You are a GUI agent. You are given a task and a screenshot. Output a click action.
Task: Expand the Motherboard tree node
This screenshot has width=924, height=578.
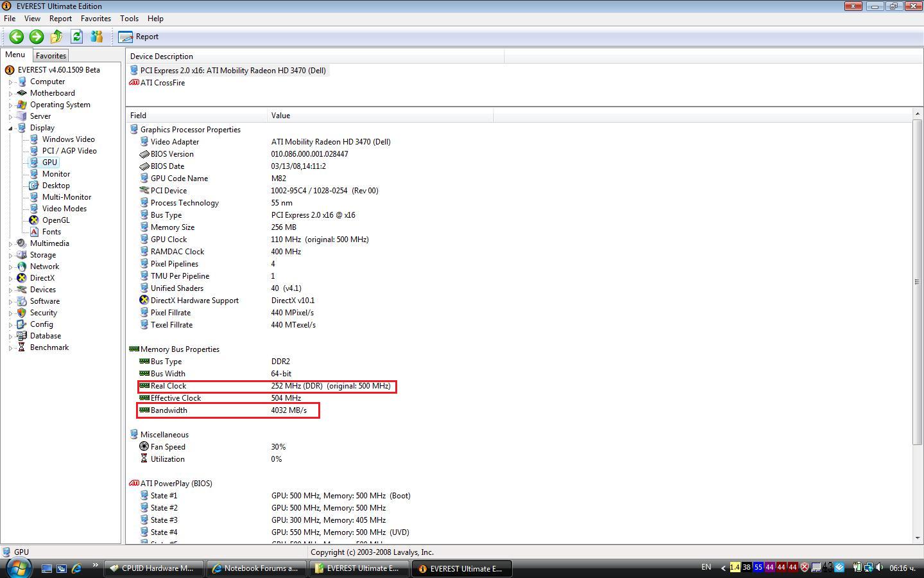(11, 94)
